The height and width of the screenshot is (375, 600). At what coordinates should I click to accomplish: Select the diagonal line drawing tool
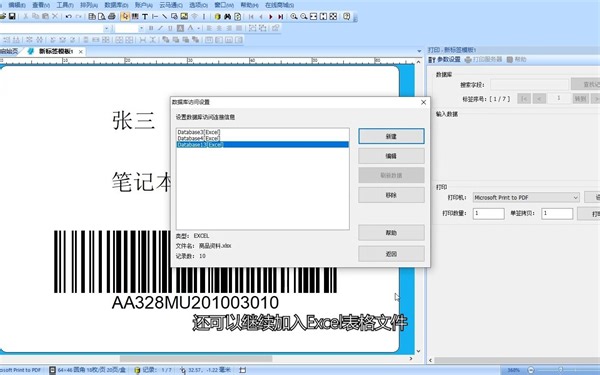point(164,16)
